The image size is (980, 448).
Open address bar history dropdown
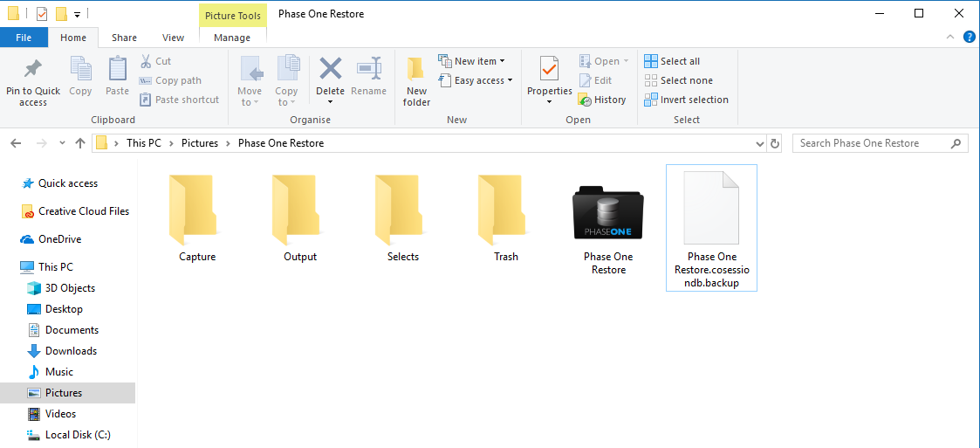[760, 143]
